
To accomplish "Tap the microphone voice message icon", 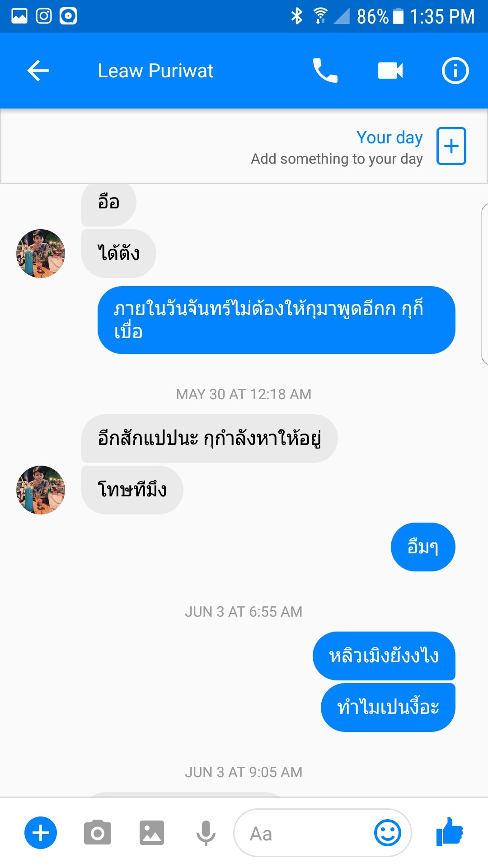I will tap(206, 833).
